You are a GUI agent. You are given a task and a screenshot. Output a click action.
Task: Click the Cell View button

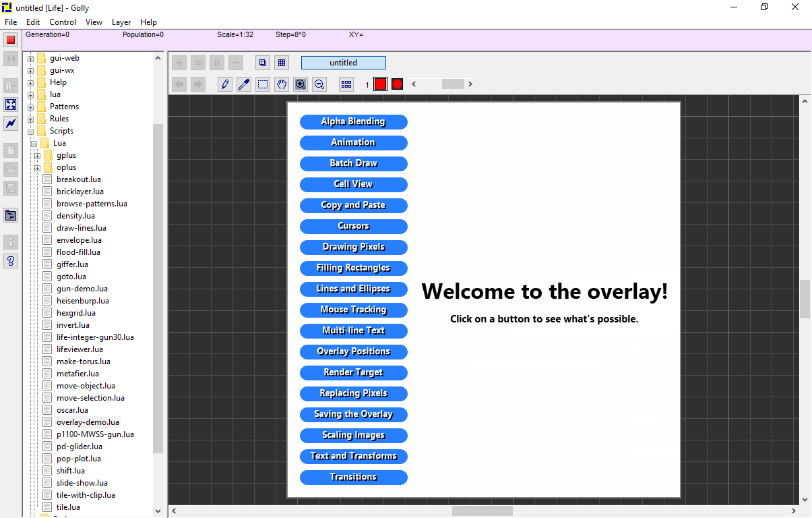354,185
